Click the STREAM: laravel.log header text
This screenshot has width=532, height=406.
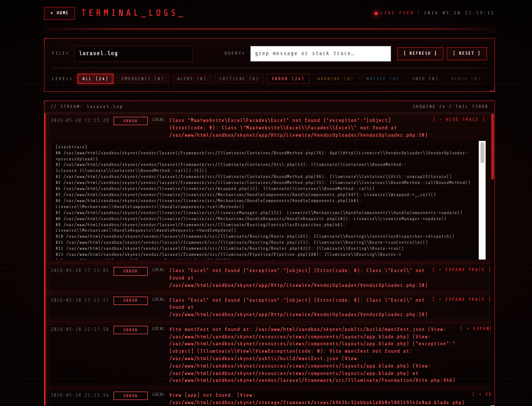(87, 107)
